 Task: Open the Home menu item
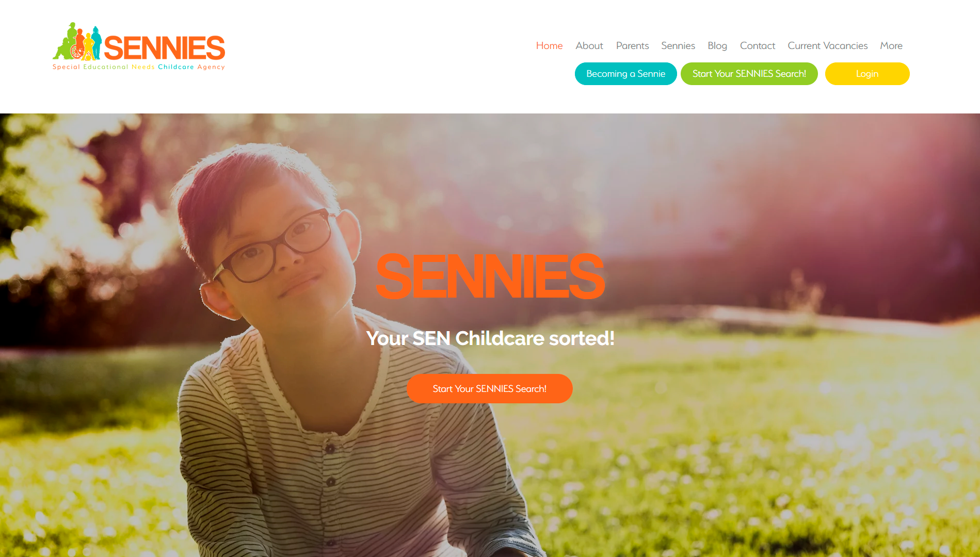[x=549, y=45]
